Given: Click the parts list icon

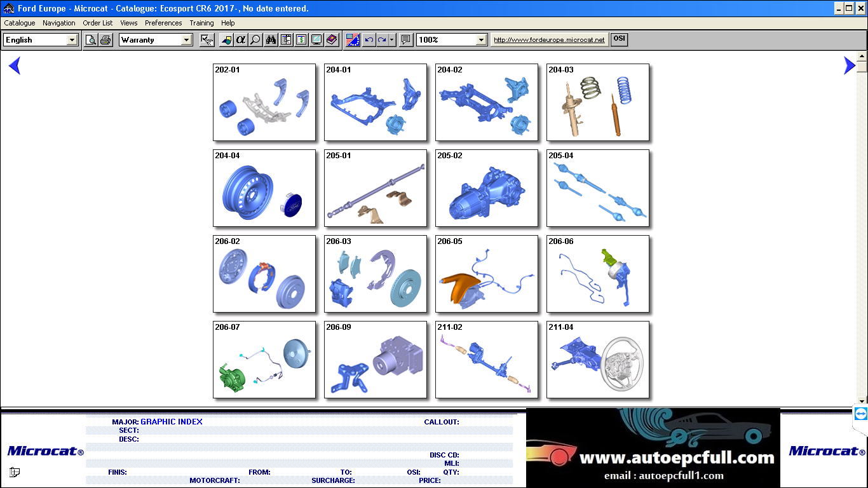Looking at the screenshot, I should pyautogui.click(x=287, y=40).
